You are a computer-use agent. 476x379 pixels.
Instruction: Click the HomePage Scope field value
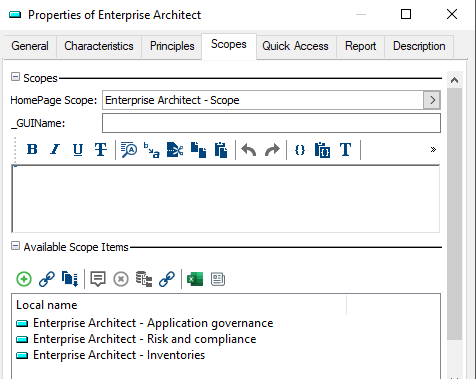(263, 100)
